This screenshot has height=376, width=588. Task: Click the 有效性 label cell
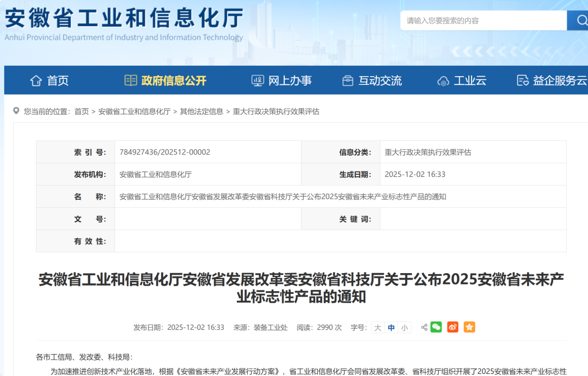pyautogui.click(x=75, y=241)
